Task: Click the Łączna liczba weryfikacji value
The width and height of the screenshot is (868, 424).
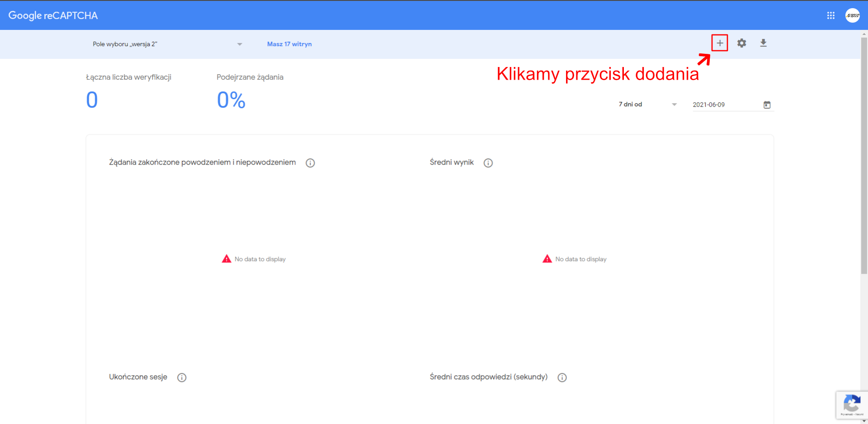Action: (x=92, y=100)
